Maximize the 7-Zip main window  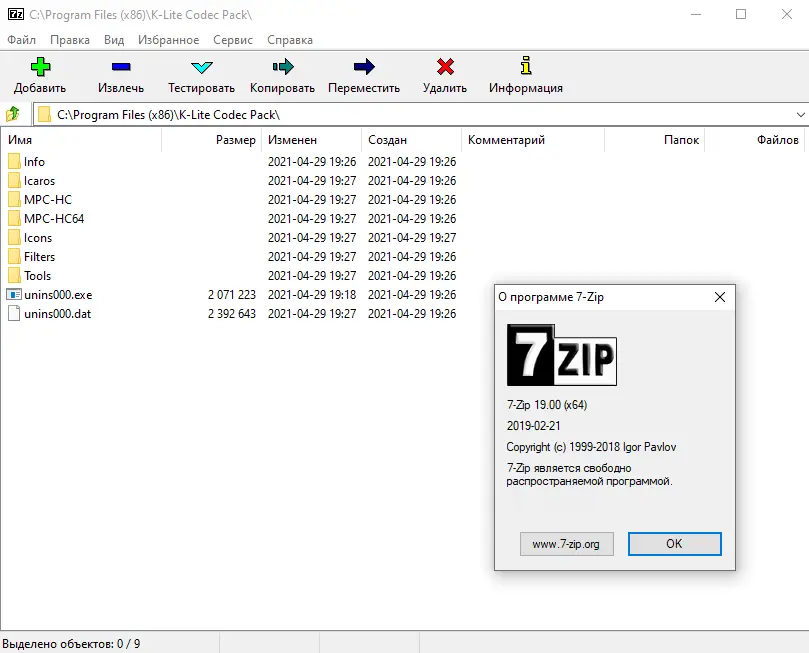point(741,14)
